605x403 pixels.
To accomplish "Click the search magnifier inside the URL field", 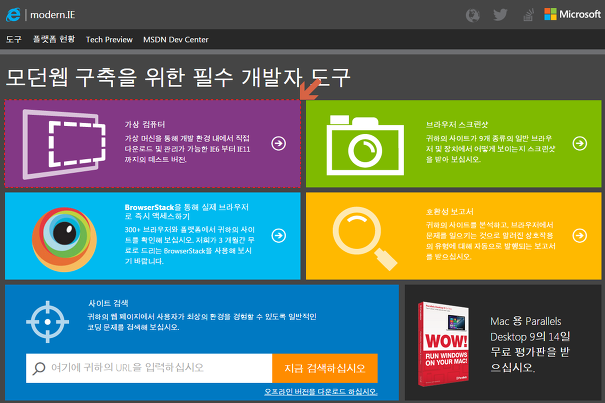I will pyautogui.click(x=39, y=368).
